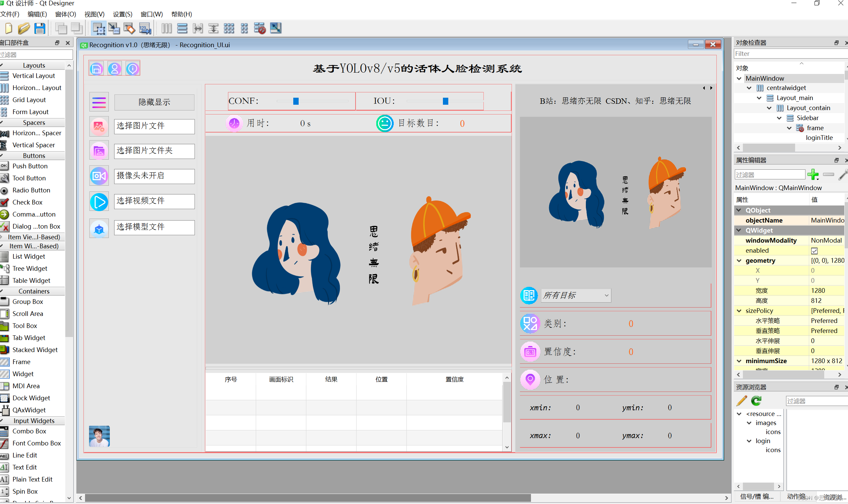Click the 隐藏显示 button
The height and width of the screenshot is (504, 848).
tap(154, 102)
